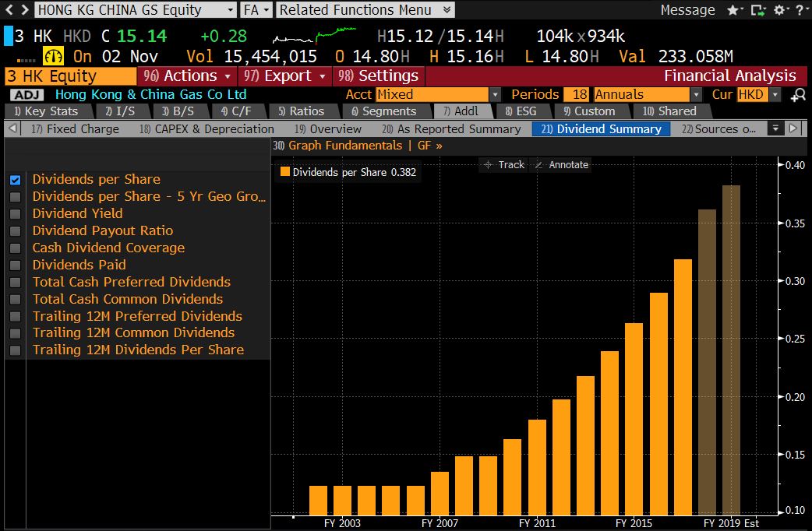
Task: Enable Trailing 12M Dividends Per Share checkbox
Action: click(15, 350)
